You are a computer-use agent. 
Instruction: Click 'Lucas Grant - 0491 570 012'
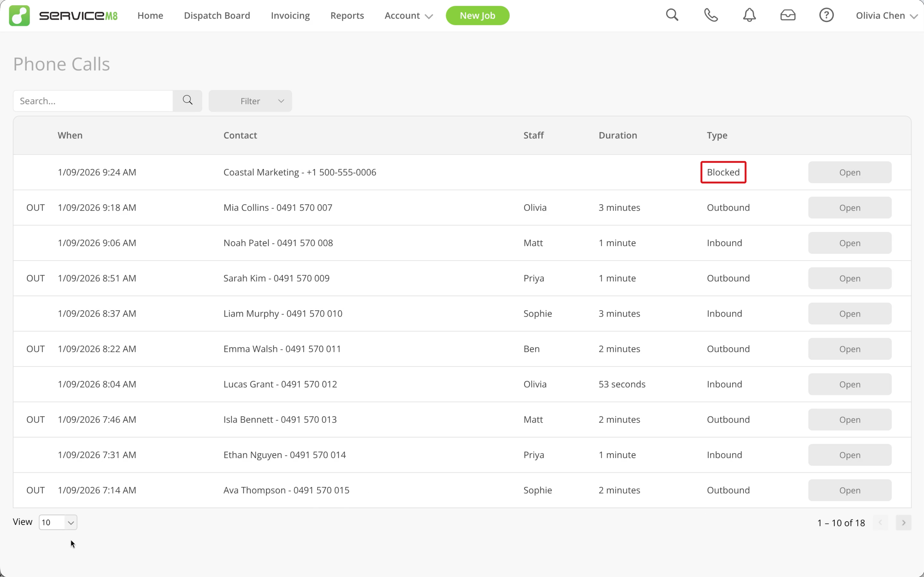[x=280, y=384]
